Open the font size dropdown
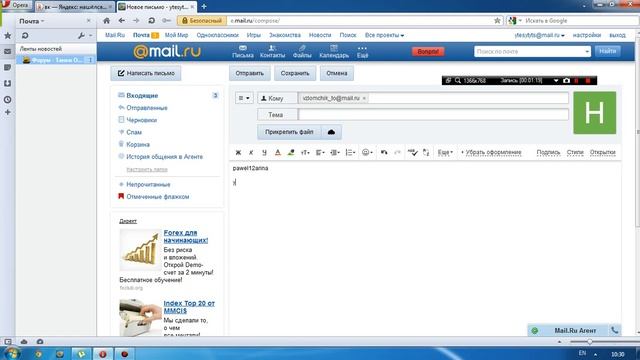640x360 pixels. coord(305,153)
